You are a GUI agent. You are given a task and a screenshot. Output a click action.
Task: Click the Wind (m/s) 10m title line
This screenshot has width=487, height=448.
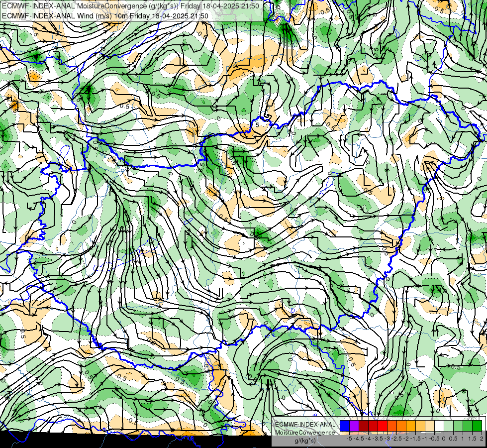click(105, 16)
